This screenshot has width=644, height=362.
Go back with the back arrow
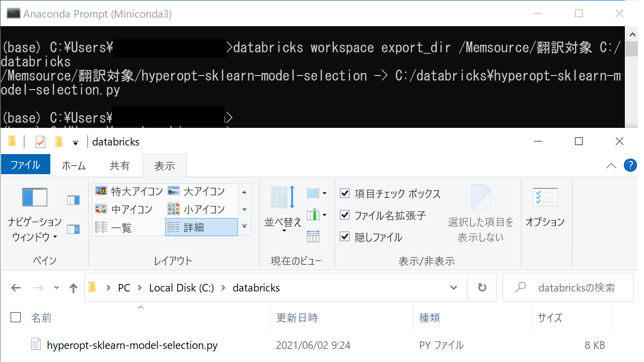point(16,288)
